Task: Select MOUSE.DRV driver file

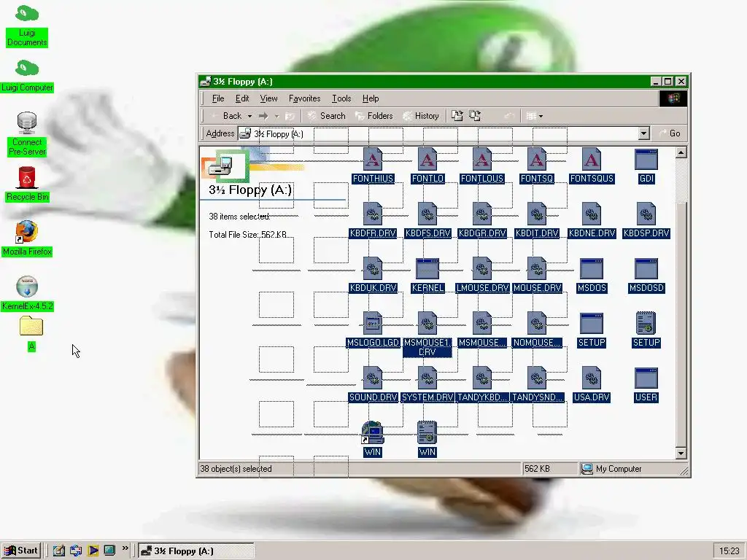Action: pos(537,275)
